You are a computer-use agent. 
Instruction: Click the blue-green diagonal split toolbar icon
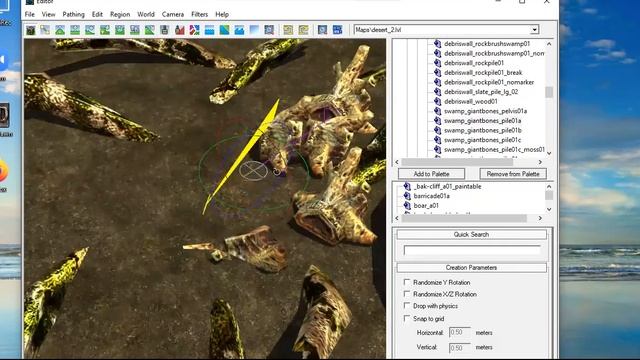tap(224, 30)
